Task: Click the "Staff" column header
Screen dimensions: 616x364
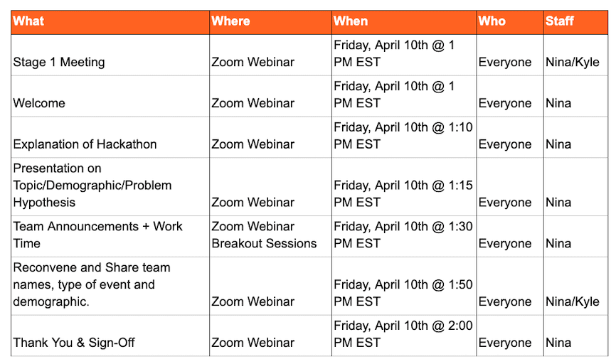Action: coord(576,22)
